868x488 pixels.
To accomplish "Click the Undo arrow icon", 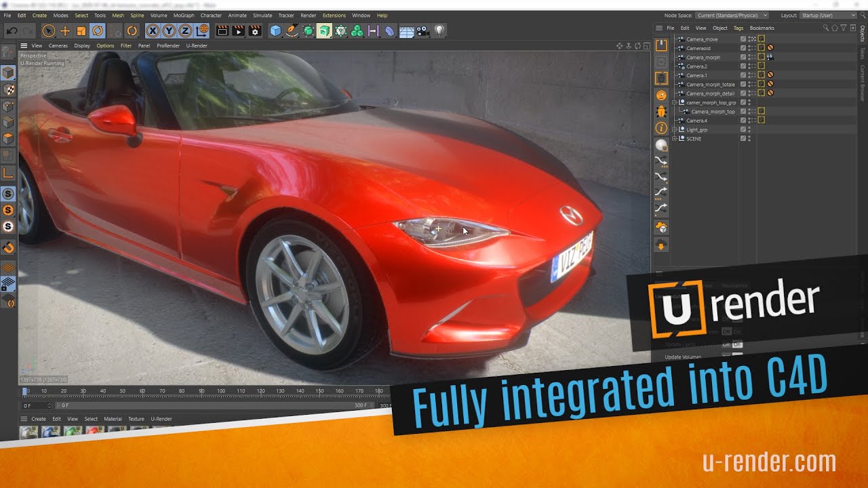I will (x=12, y=30).
